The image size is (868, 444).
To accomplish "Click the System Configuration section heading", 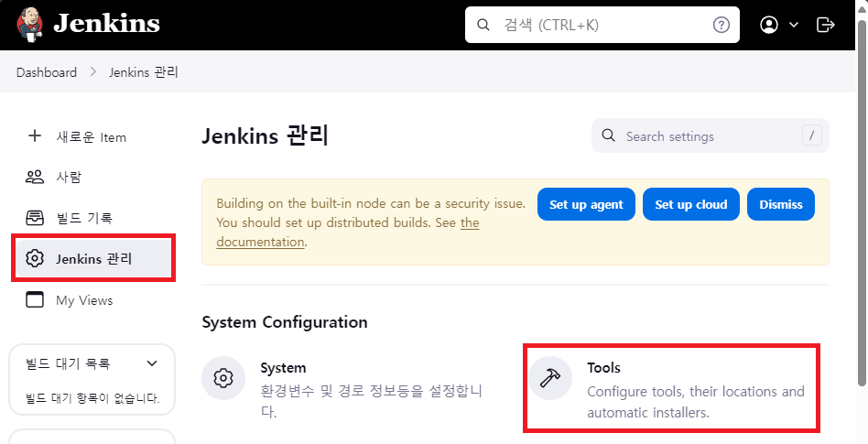I will (285, 322).
